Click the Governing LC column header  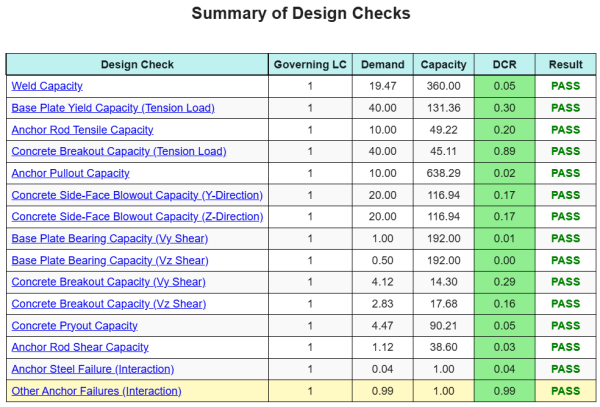(308, 65)
